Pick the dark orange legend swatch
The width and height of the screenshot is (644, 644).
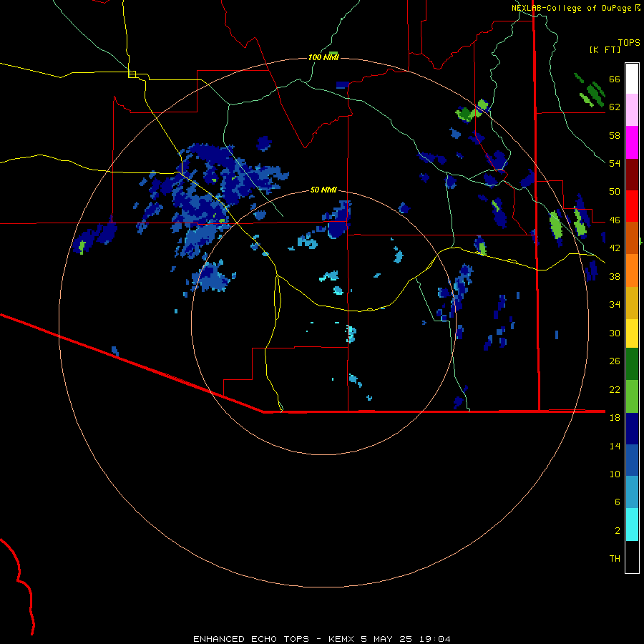point(632,238)
